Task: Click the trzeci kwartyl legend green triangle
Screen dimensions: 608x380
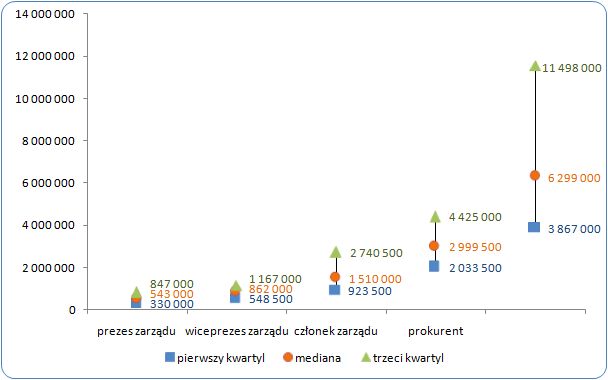Action: click(x=366, y=357)
